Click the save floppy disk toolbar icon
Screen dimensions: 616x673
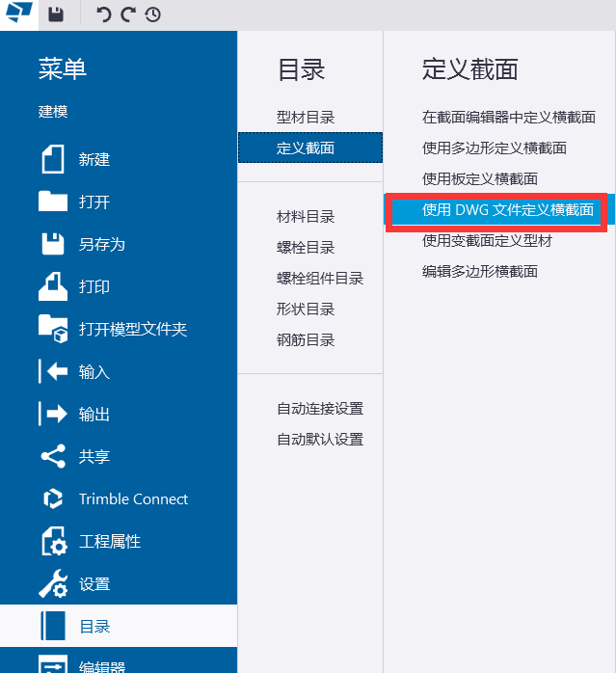point(56,14)
